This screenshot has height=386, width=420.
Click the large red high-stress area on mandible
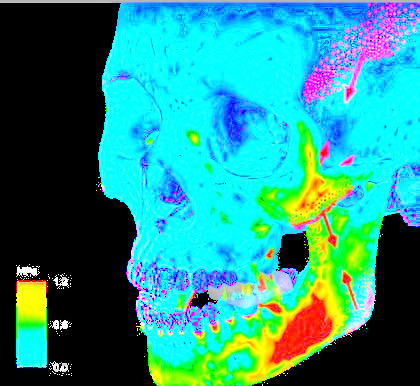pos(303,330)
